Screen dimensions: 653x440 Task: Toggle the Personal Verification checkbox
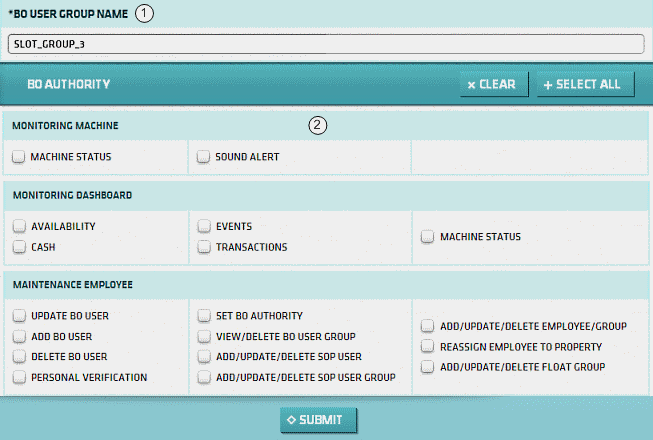pyautogui.click(x=19, y=377)
